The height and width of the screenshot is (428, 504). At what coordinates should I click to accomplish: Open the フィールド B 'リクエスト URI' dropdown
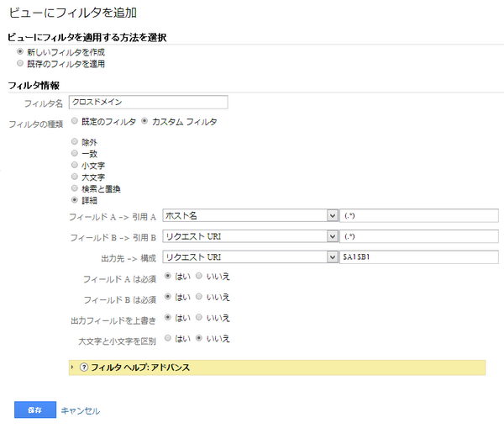click(250, 236)
